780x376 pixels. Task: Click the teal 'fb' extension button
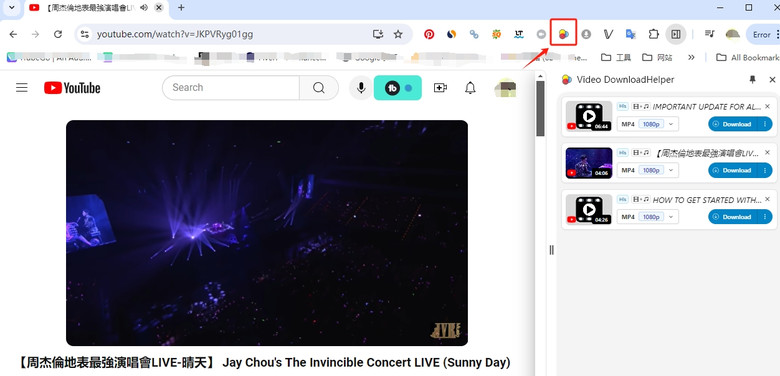point(397,88)
